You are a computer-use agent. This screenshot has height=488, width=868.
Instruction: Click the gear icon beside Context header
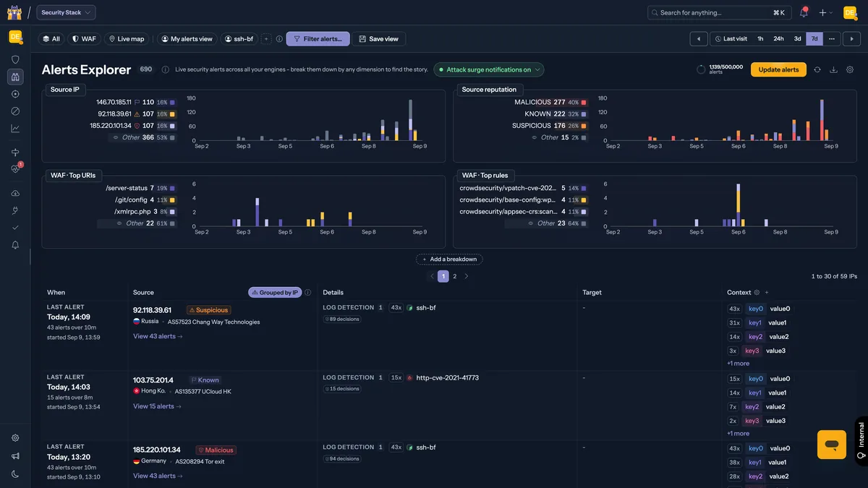[x=757, y=293]
